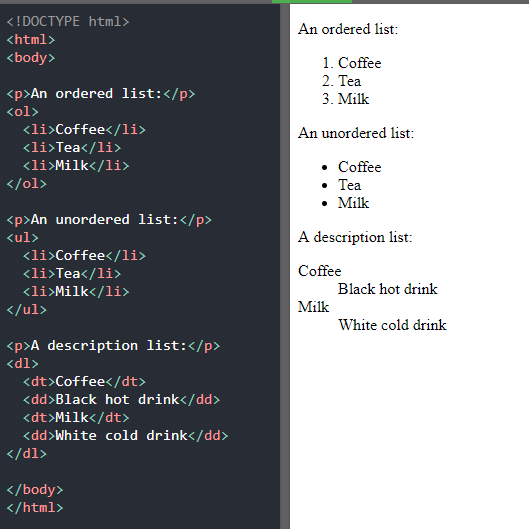Click the closing "</body>" tag
Viewport: 529px width, 529px height.
[35, 490]
